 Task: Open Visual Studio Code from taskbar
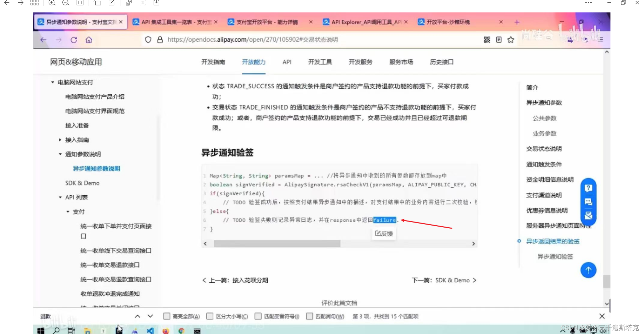[x=150, y=331]
